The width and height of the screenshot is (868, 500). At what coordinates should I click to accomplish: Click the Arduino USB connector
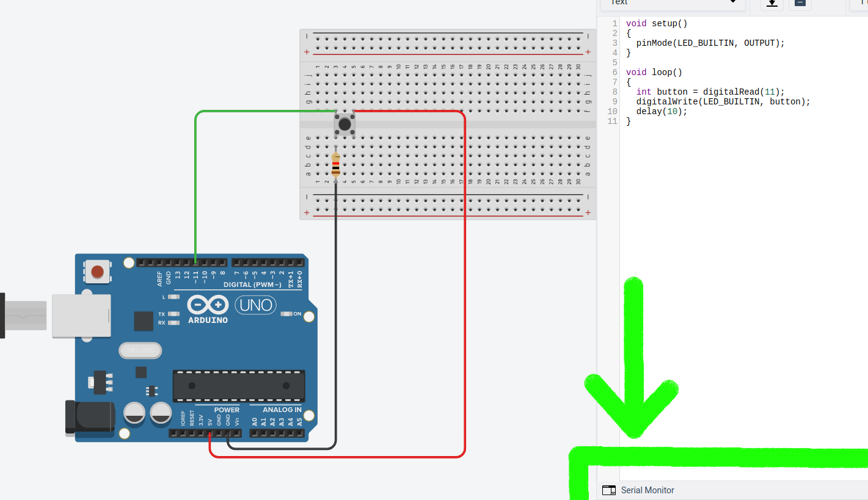(x=81, y=316)
